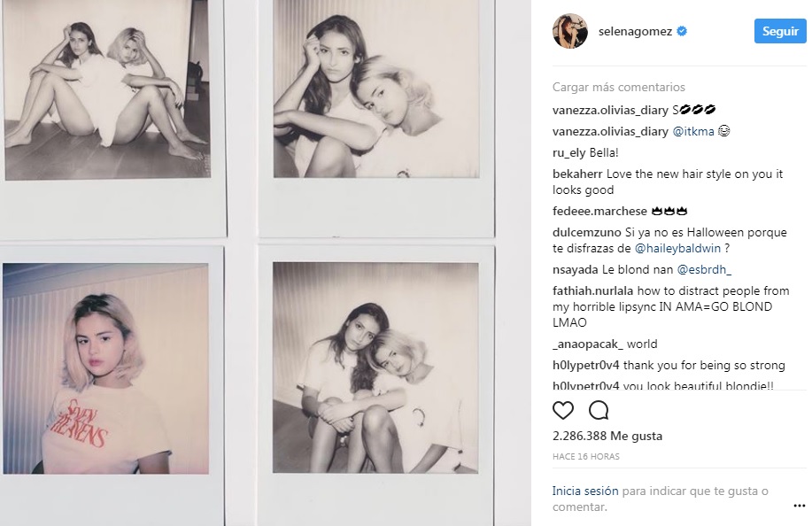Click the heart like icon
The image size is (812, 526).
(x=563, y=411)
